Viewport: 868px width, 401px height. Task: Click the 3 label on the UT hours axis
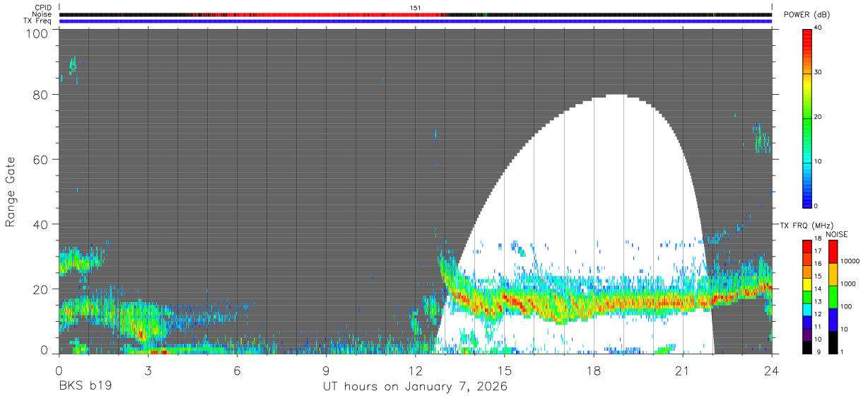coord(148,371)
